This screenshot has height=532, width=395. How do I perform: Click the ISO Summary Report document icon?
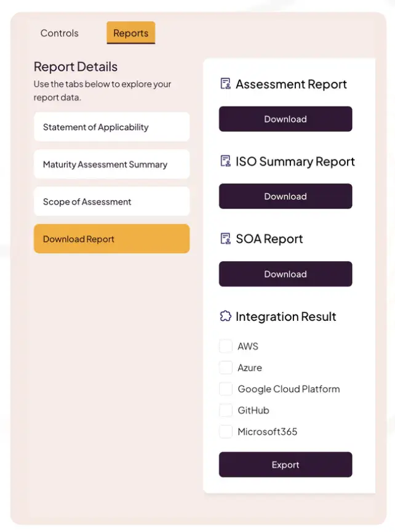pyautogui.click(x=225, y=161)
